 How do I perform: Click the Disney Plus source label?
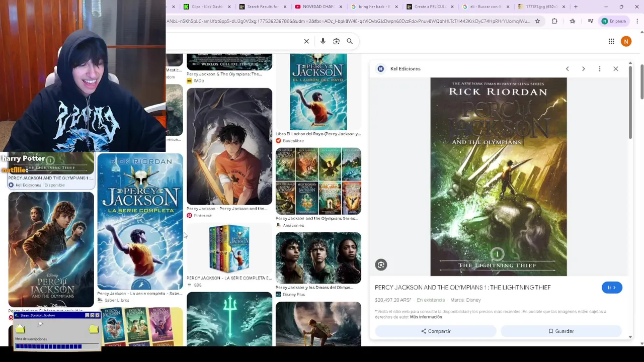pos(294,295)
